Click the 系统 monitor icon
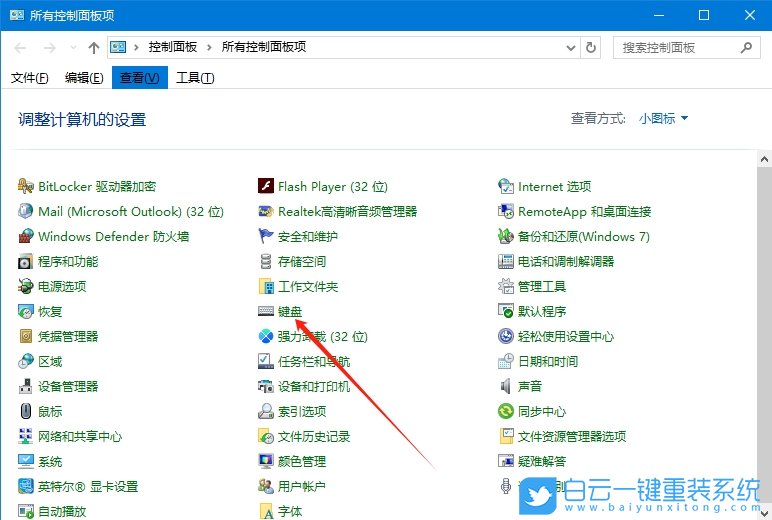The image size is (772, 520). (26, 461)
